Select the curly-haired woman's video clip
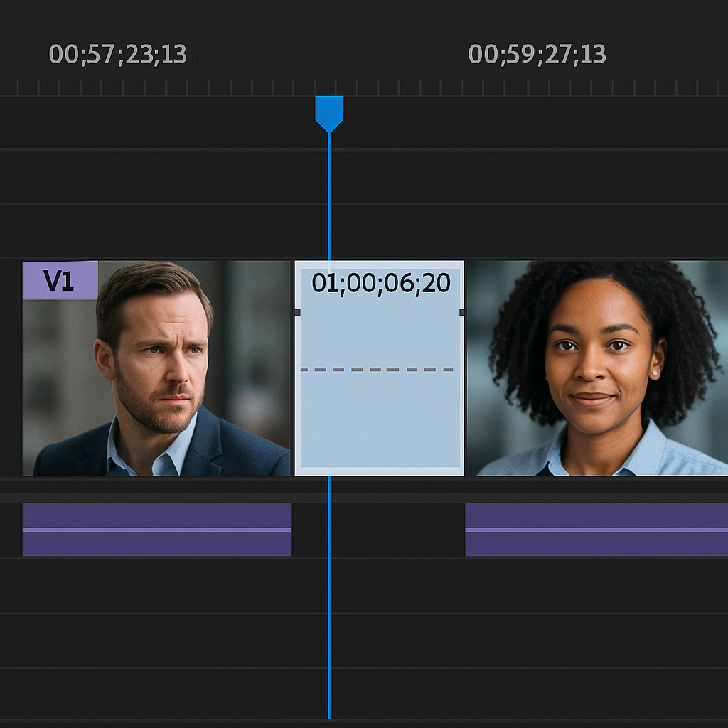728x728 pixels. click(596, 384)
